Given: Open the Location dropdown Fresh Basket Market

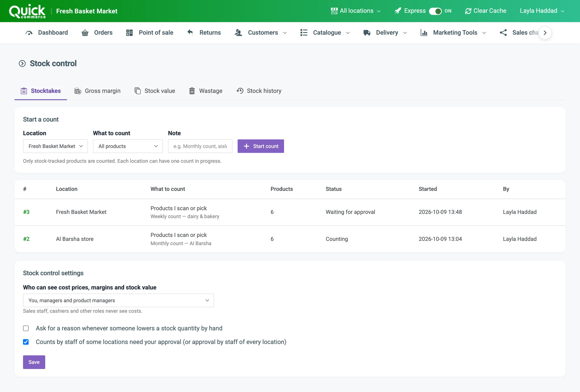Looking at the screenshot, I should (55, 146).
